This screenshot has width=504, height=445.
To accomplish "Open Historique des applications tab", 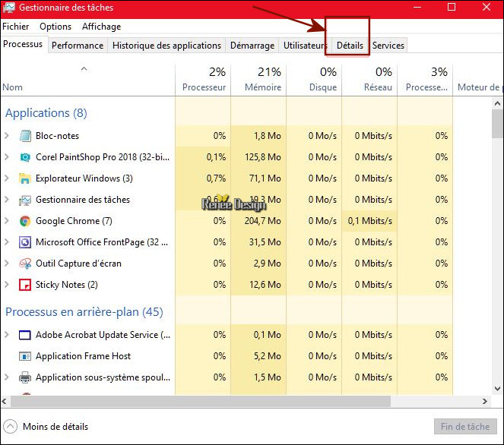I will 166,46.
